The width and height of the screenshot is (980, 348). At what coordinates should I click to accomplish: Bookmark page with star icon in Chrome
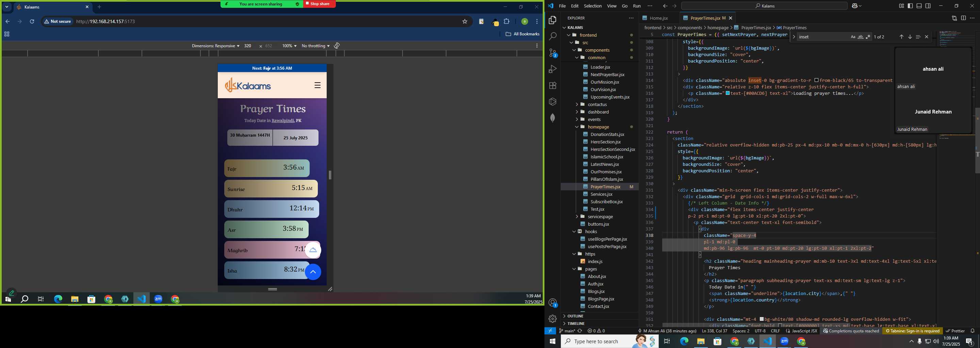click(x=464, y=22)
